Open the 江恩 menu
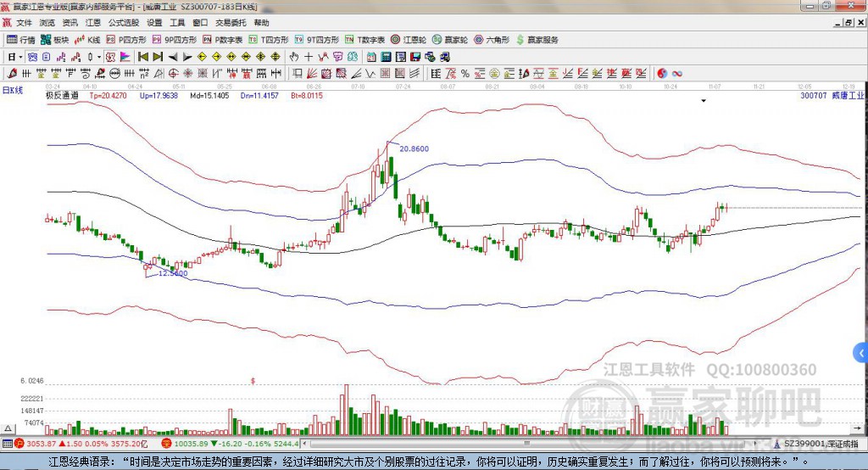Image resolution: width=868 pixels, height=470 pixels. tap(93, 23)
